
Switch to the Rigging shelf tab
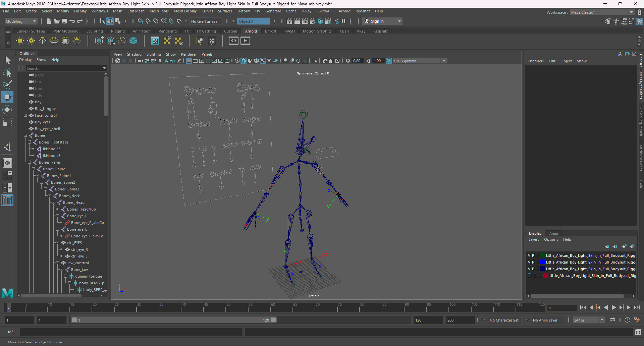(118, 31)
